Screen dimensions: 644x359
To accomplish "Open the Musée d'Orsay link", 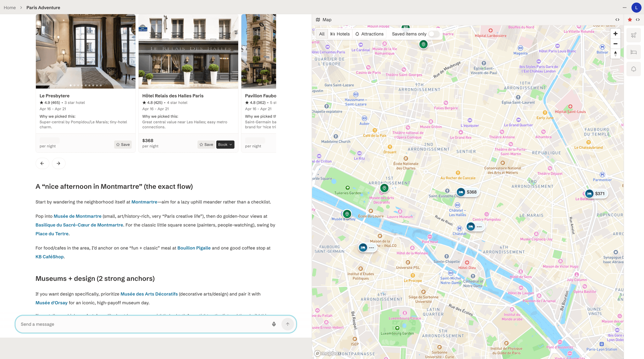I will pos(51,302).
